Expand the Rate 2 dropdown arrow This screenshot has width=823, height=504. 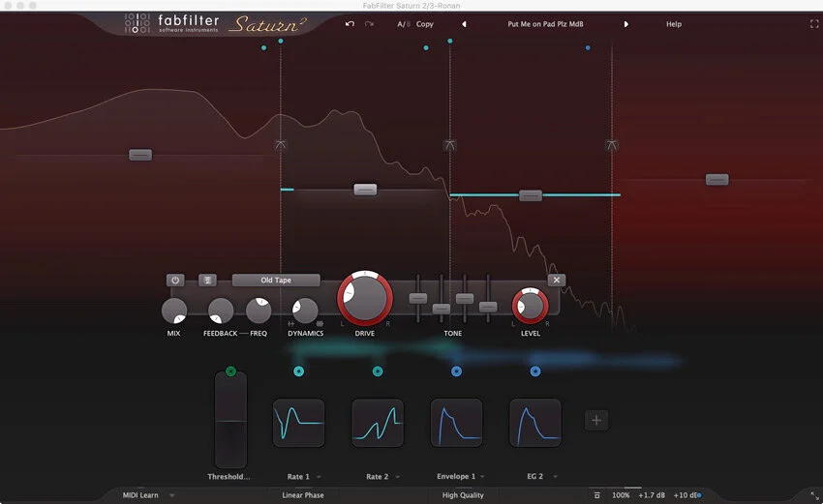397,477
